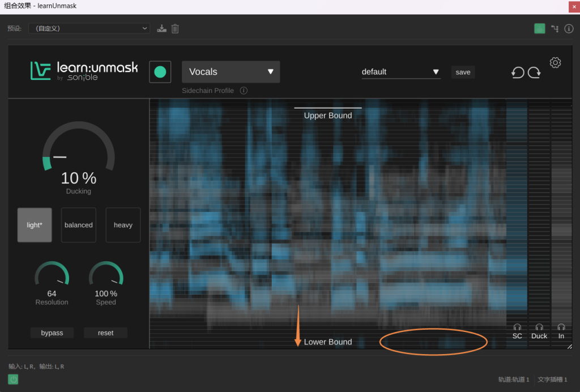Click the Ducking amount dial
Image resolution: width=580 pixels, height=392 pixels.
pos(79,152)
